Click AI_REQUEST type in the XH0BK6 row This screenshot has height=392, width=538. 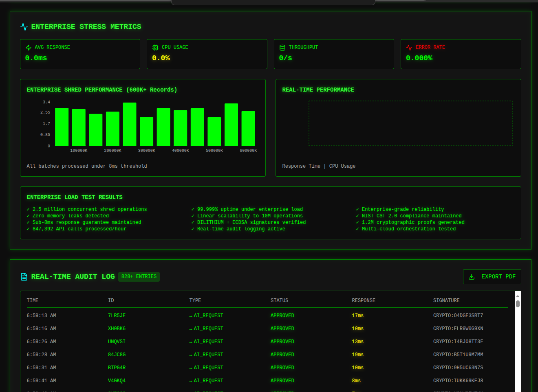207,328
